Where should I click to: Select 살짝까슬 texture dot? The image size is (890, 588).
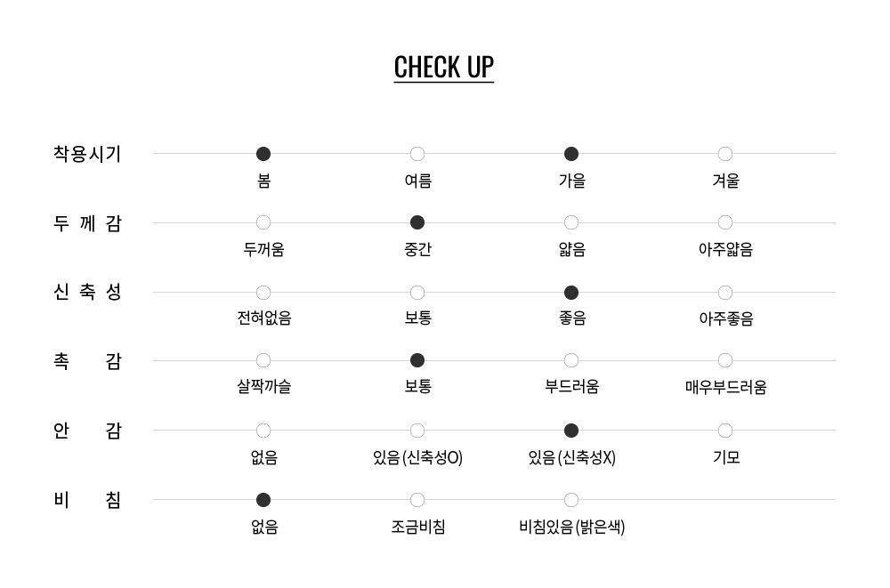[x=263, y=360]
